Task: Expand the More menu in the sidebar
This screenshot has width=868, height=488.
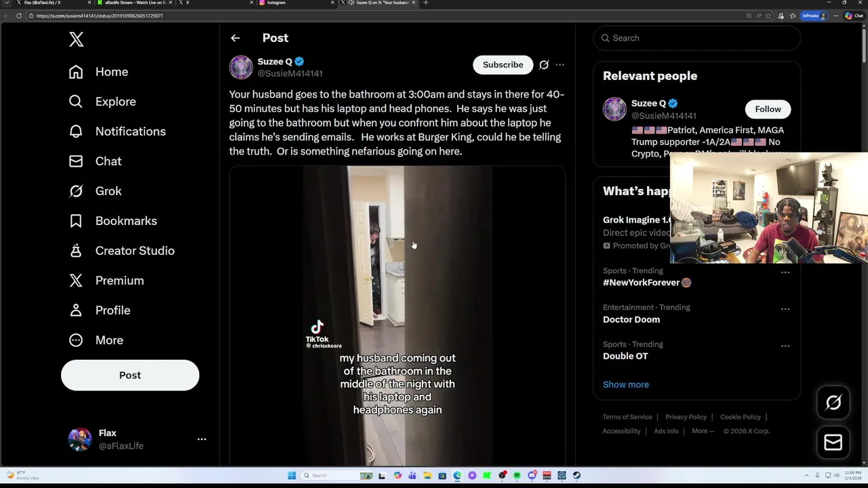Action: [96, 340]
